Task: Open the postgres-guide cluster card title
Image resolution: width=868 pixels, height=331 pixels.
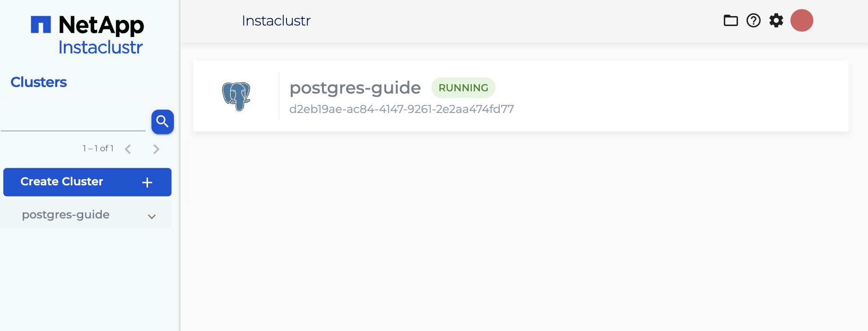Action: [x=355, y=88]
